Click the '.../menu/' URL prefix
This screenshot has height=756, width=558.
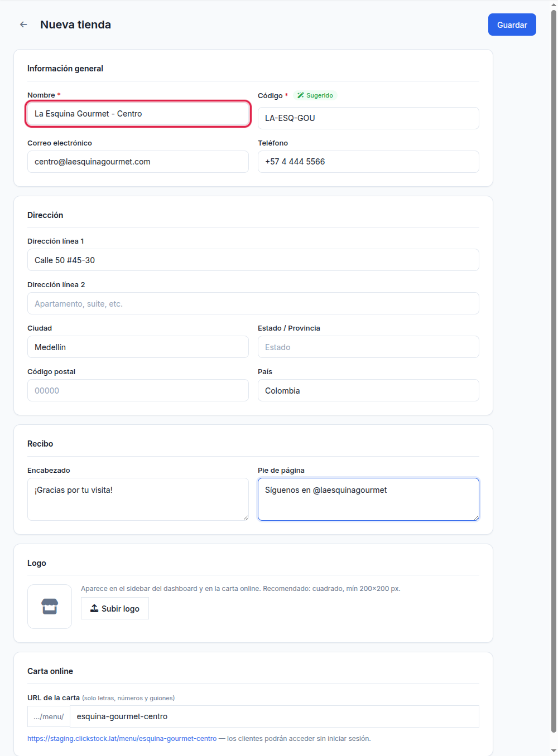coord(49,716)
